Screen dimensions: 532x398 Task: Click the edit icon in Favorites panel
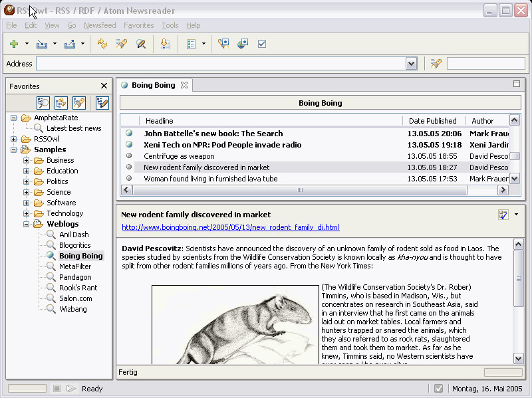[x=102, y=103]
